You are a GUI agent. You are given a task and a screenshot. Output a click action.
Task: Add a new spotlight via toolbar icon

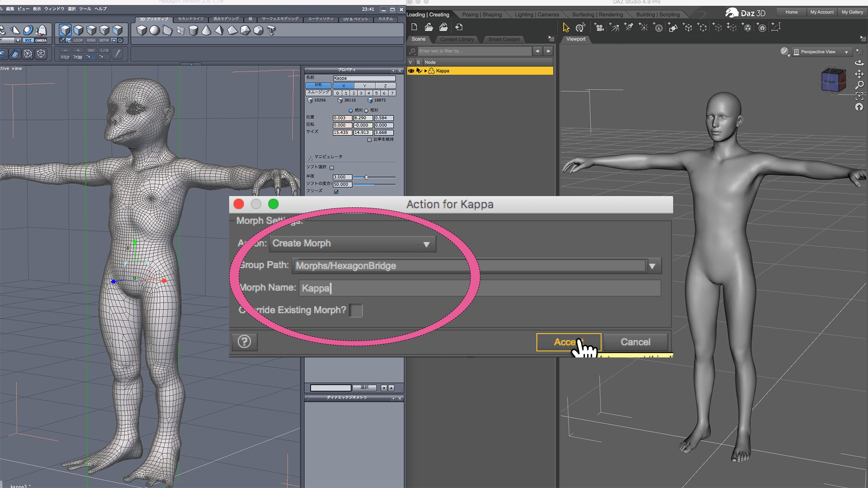point(628,28)
